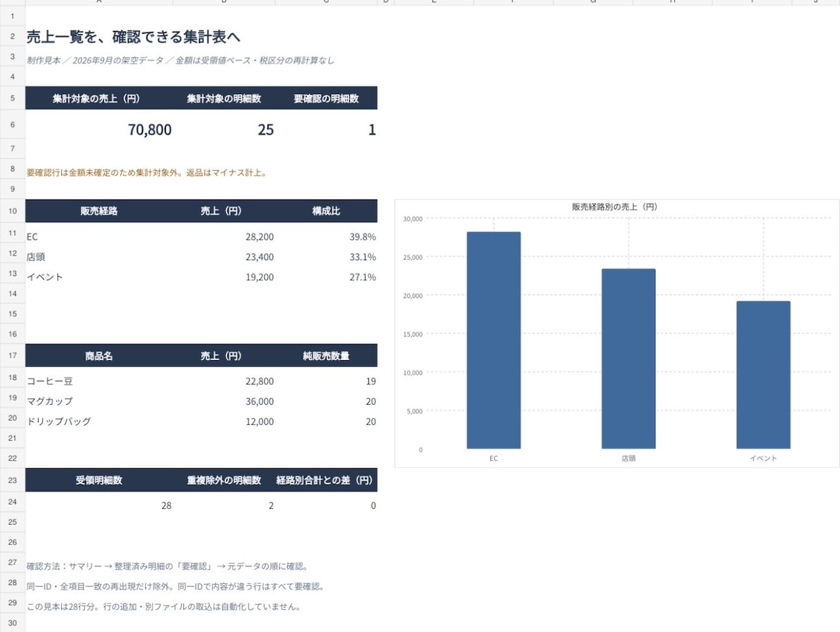Select row header 24

coord(12,502)
